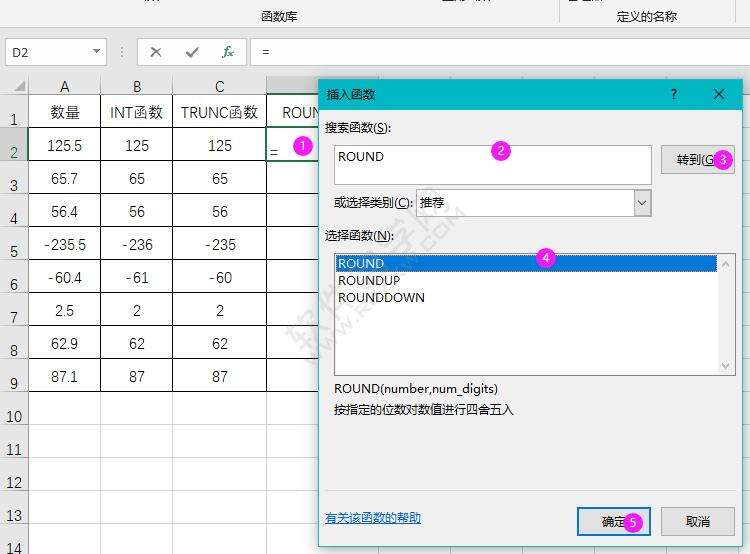Click the cancel X icon in formula bar
750x554 pixels.
pyautogui.click(x=155, y=52)
